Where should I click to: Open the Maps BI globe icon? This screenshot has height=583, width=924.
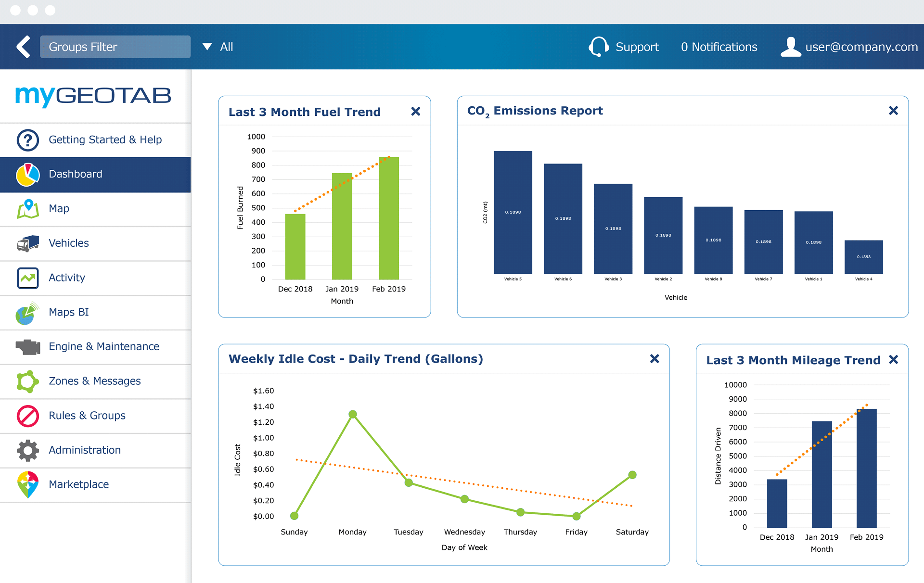click(27, 313)
